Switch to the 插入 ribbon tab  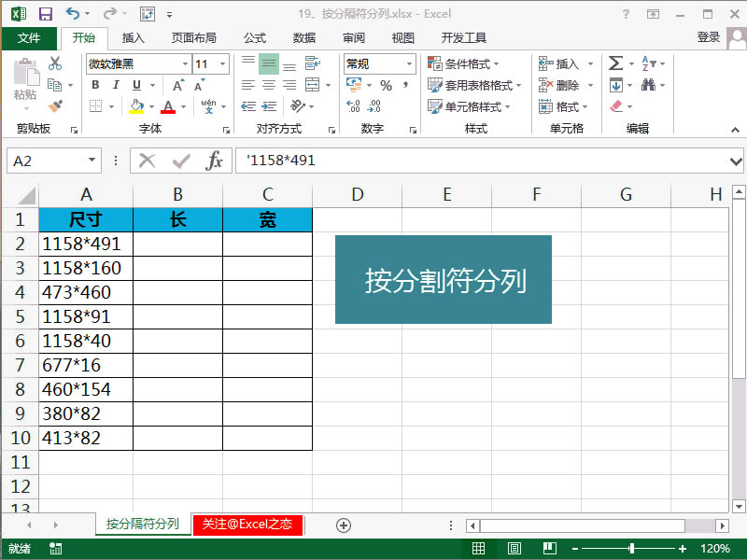coord(133,38)
